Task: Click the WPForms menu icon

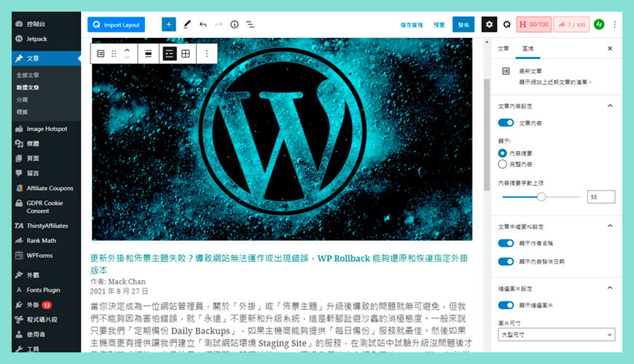Action: coord(19,256)
